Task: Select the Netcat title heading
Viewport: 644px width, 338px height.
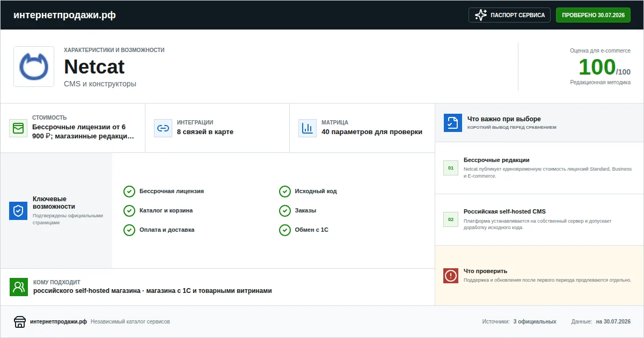Action: click(94, 67)
